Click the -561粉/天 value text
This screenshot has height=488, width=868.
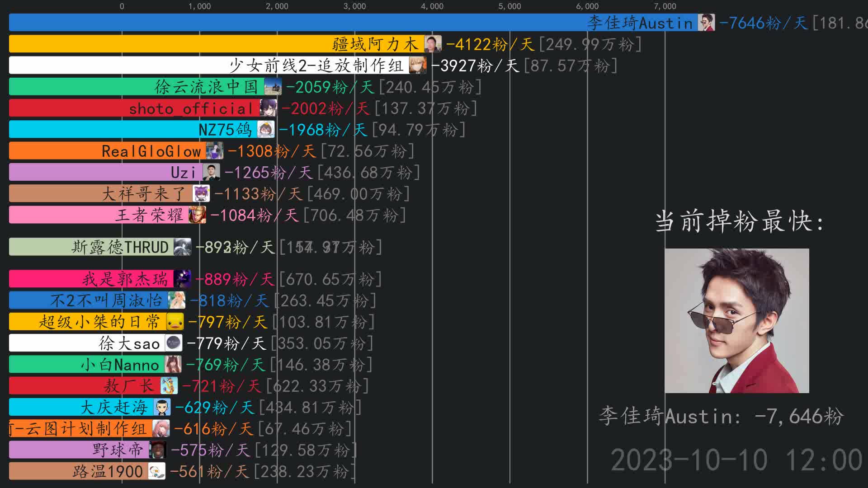[209, 471]
